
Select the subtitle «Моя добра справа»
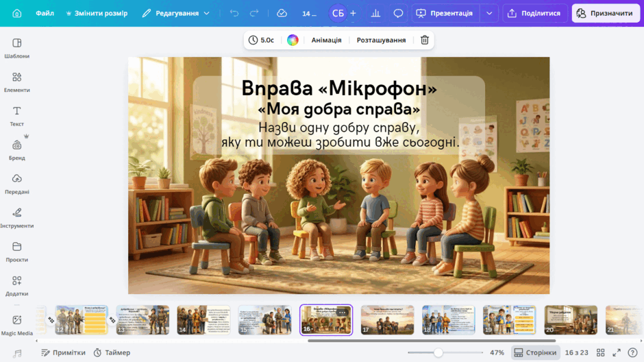[x=339, y=109]
